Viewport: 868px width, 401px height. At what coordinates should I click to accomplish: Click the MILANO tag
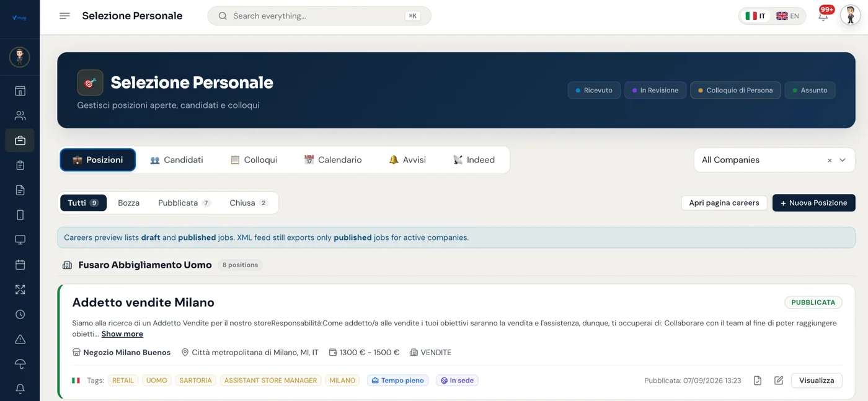[342, 381]
